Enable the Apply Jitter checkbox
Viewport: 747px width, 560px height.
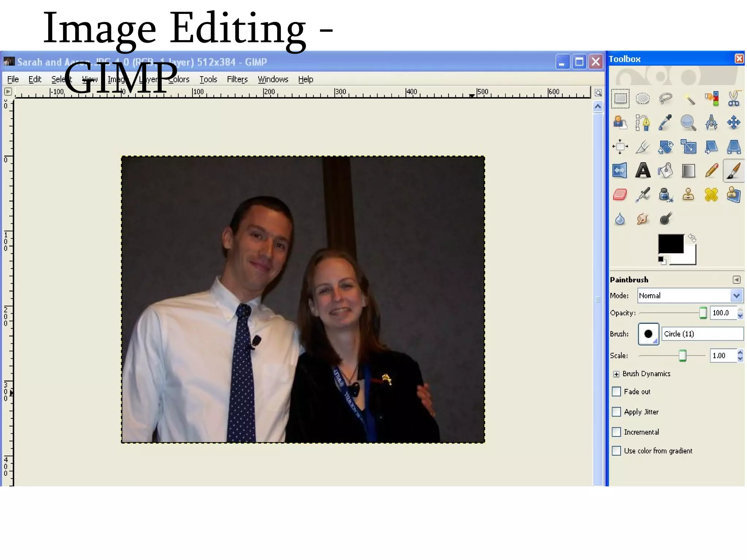[616, 412]
